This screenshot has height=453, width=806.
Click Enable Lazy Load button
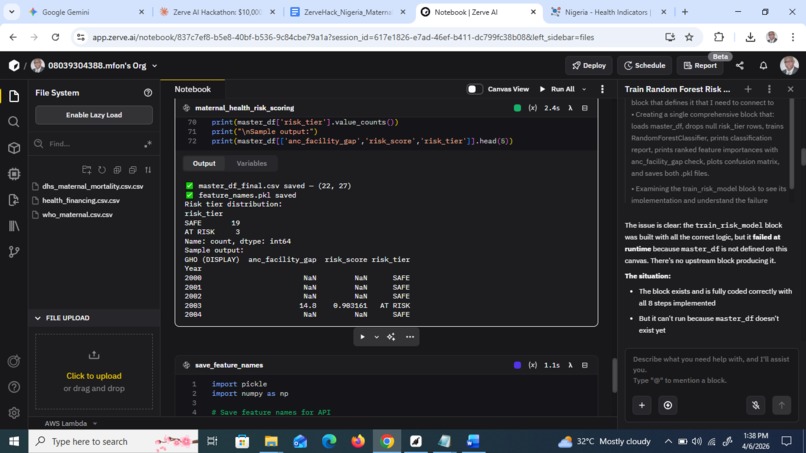coord(94,115)
